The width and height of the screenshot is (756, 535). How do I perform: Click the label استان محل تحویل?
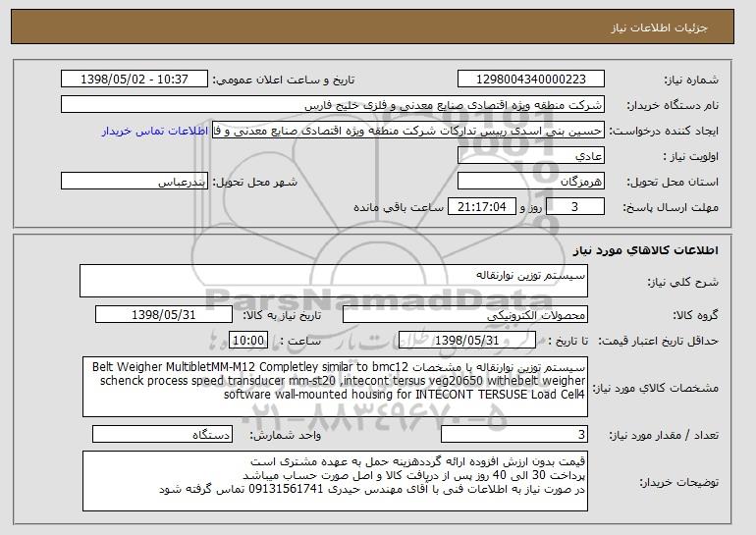pos(673,183)
